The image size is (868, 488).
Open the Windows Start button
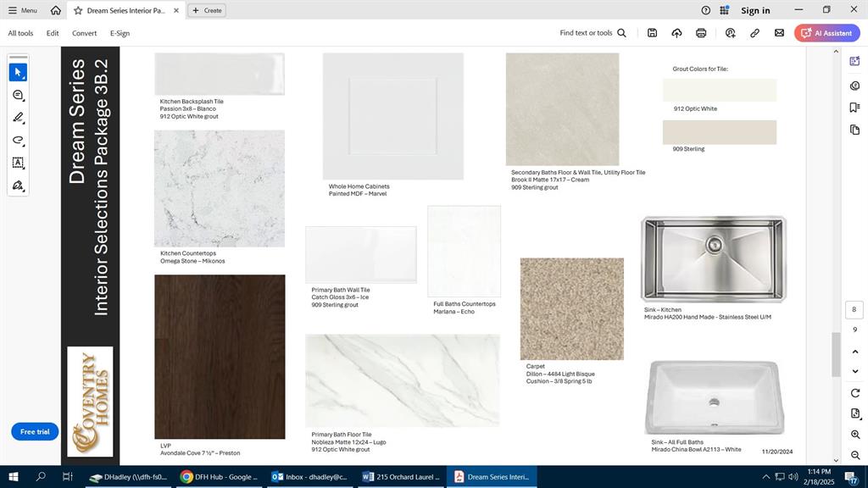[x=14, y=476]
